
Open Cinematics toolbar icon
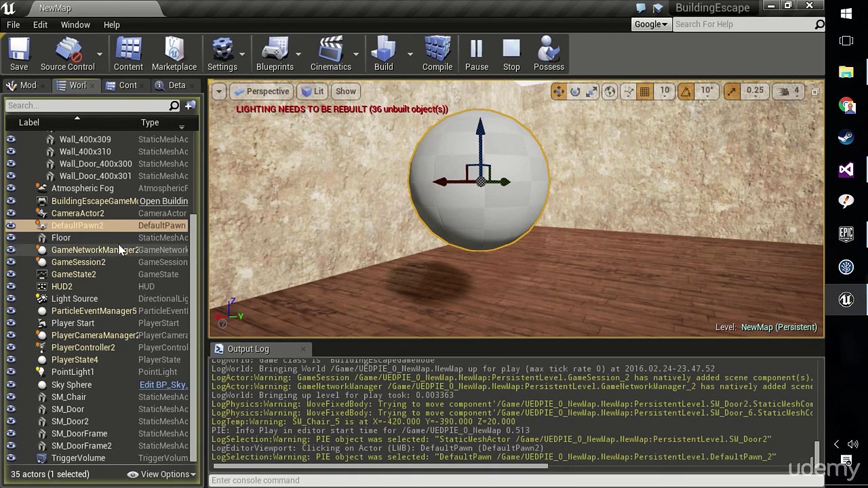[x=331, y=54]
